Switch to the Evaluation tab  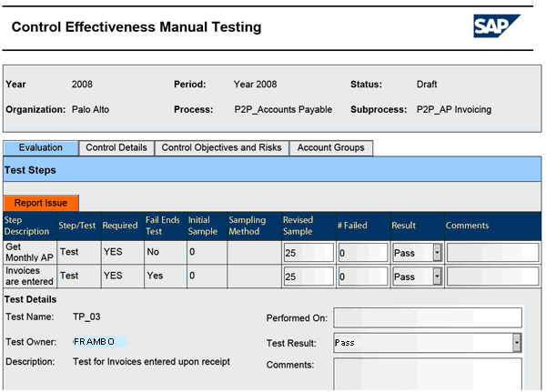pos(40,147)
